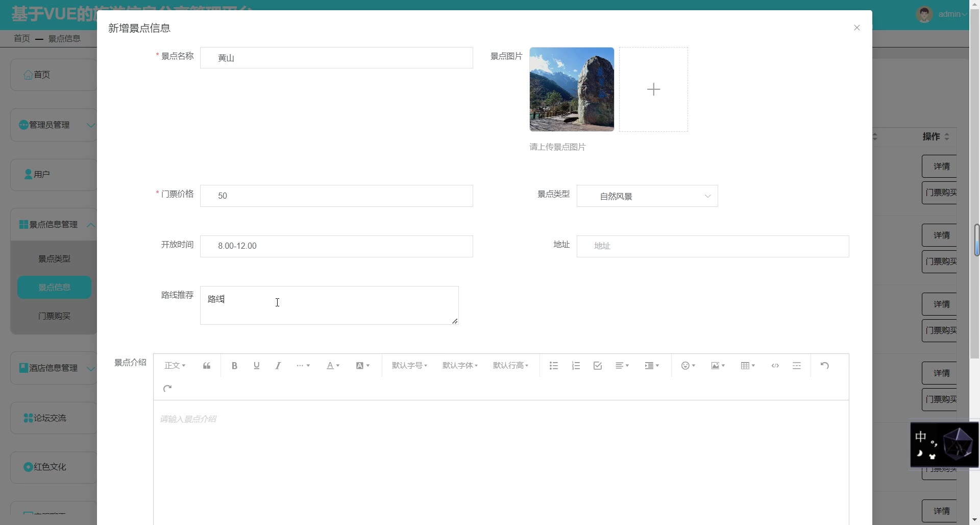Click the plus box to upload image
This screenshot has height=525, width=980.
point(653,89)
